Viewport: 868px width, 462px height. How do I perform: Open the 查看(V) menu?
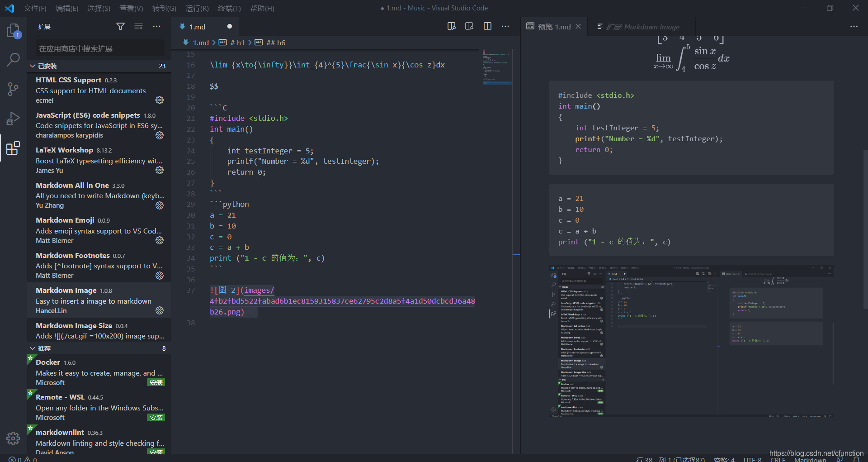coord(131,8)
